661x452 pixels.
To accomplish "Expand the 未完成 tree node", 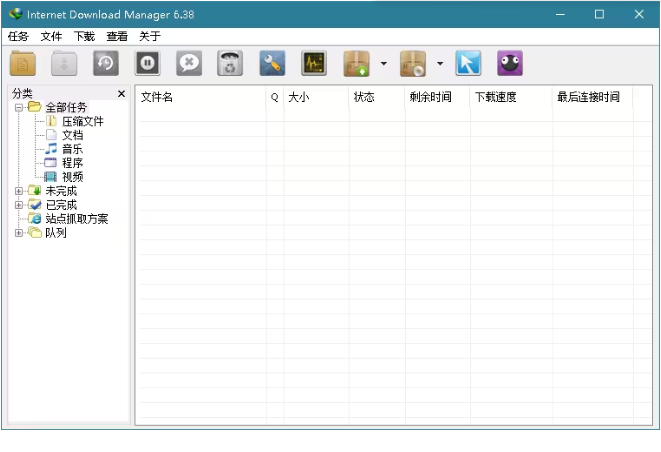I will coord(19,191).
